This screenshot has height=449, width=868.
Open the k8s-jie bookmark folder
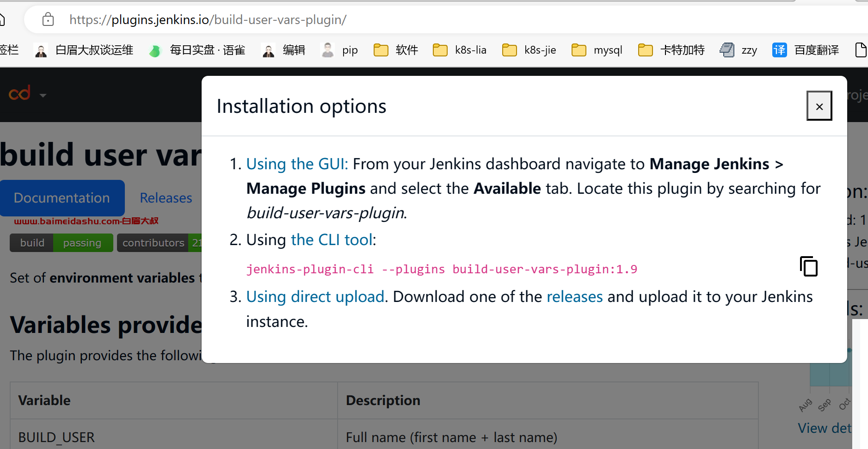click(529, 50)
